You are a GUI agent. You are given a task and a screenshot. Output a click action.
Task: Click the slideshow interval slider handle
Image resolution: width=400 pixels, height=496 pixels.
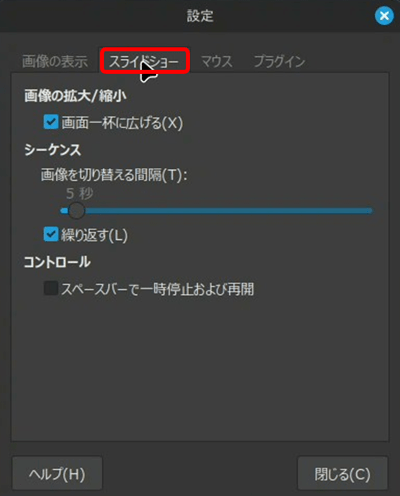[x=76, y=211]
